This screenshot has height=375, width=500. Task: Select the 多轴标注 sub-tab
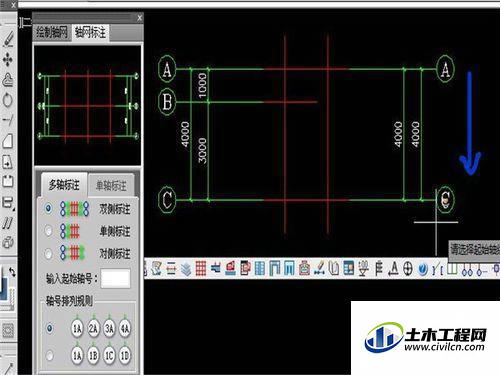tap(64, 185)
